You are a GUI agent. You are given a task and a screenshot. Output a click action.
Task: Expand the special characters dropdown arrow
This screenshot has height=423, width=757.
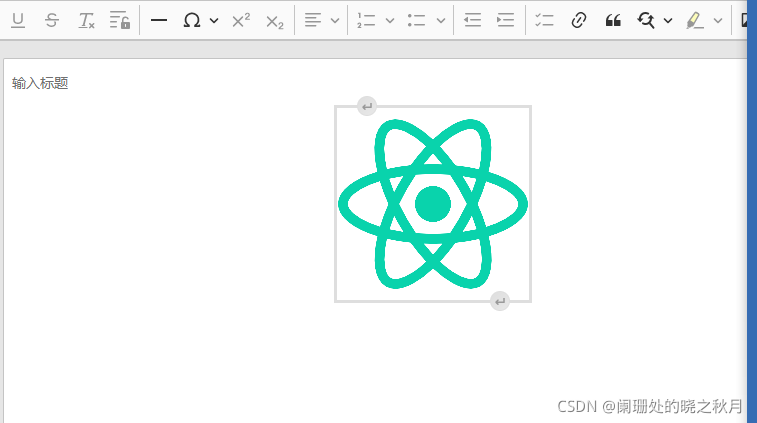(x=214, y=20)
